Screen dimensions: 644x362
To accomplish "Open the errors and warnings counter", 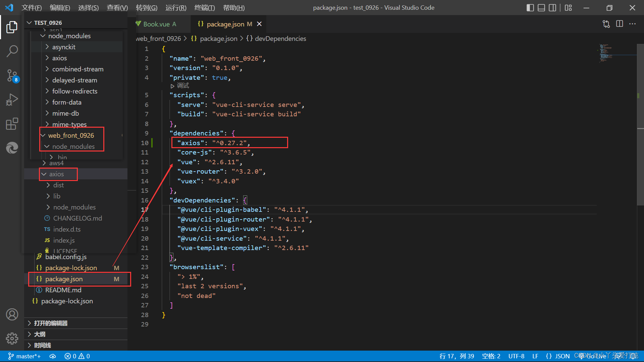I will click(77, 356).
